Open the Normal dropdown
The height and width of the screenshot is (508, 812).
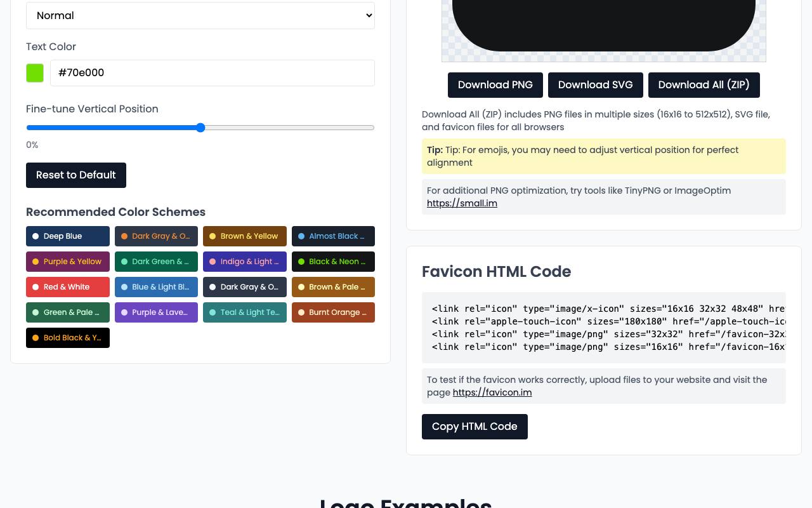tap(200, 15)
